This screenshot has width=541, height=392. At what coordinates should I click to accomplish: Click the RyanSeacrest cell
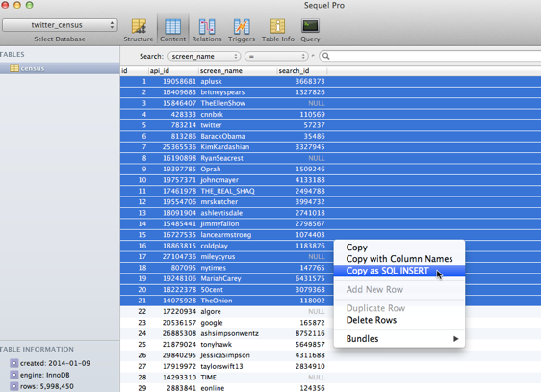[x=221, y=158]
